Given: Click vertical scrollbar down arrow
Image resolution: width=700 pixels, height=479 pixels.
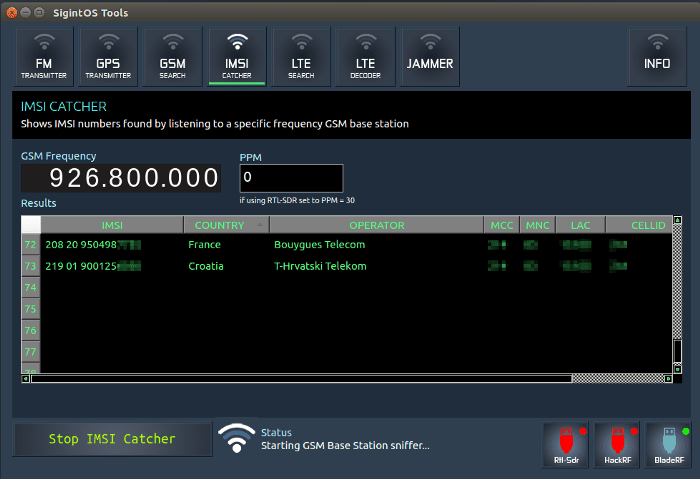Looking at the screenshot, I should pyautogui.click(x=677, y=369).
